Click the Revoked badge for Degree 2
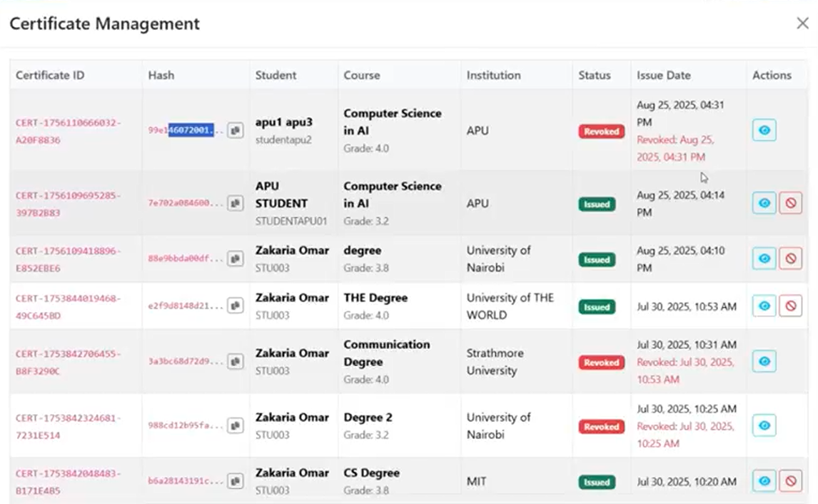818x504 pixels. (x=601, y=427)
